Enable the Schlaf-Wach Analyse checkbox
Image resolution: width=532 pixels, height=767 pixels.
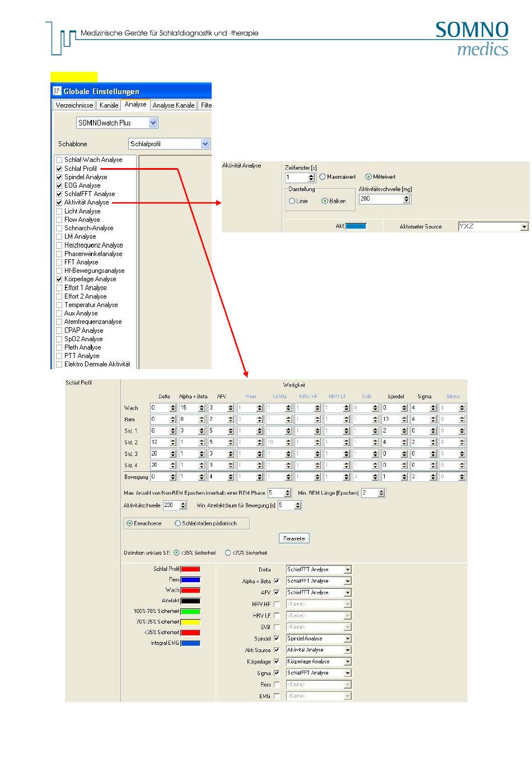pyautogui.click(x=59, y=160)
